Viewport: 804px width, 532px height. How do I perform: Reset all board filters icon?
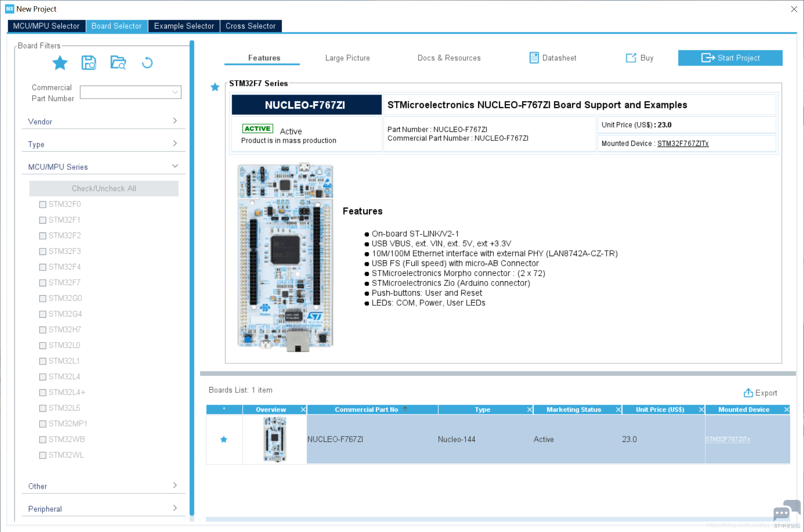coord(147,63)
